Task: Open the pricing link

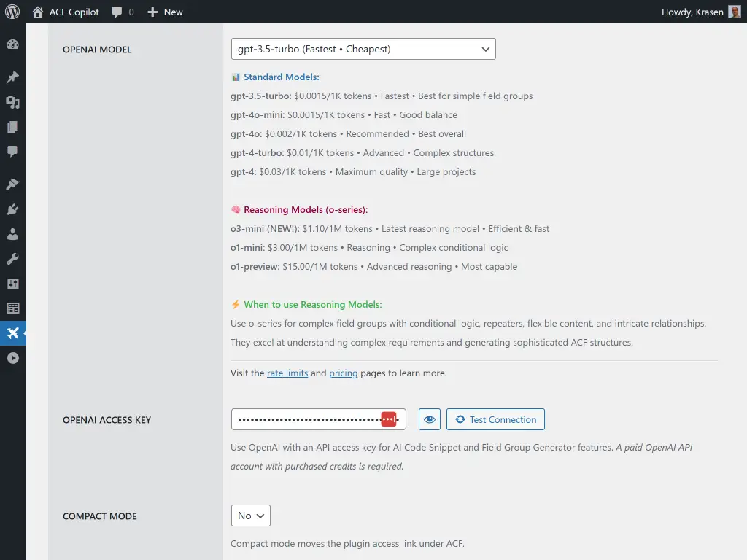Action: click(343, 373)
